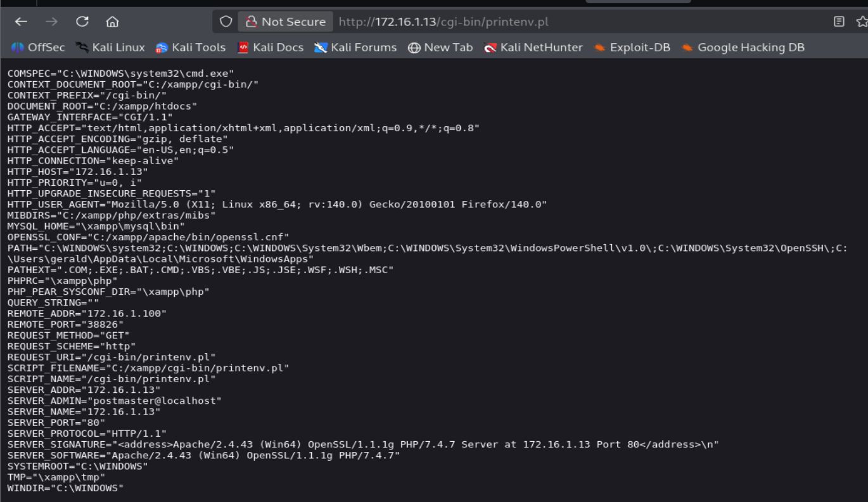Click the REQUEST_URI line
The image size is (868, 502).
112,356
